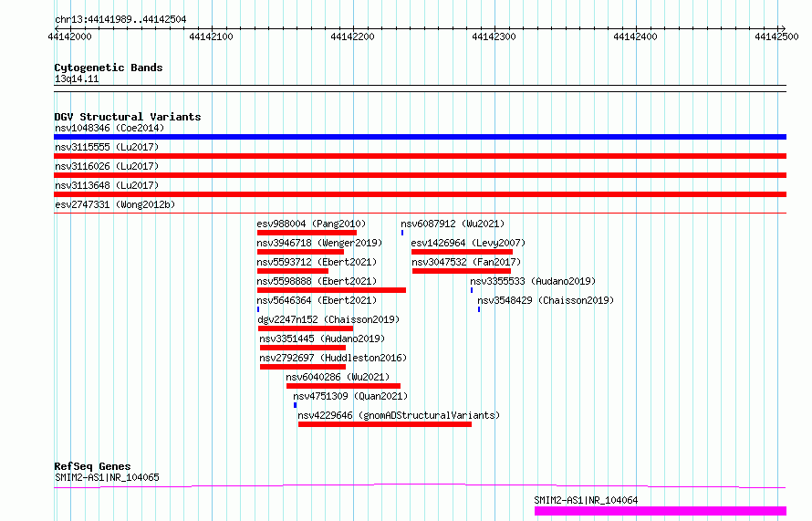Viewport: 812px width, 521px height.
Task: Click nsv6087912 (Wu2021) variant label
Action: click(453, 224)
